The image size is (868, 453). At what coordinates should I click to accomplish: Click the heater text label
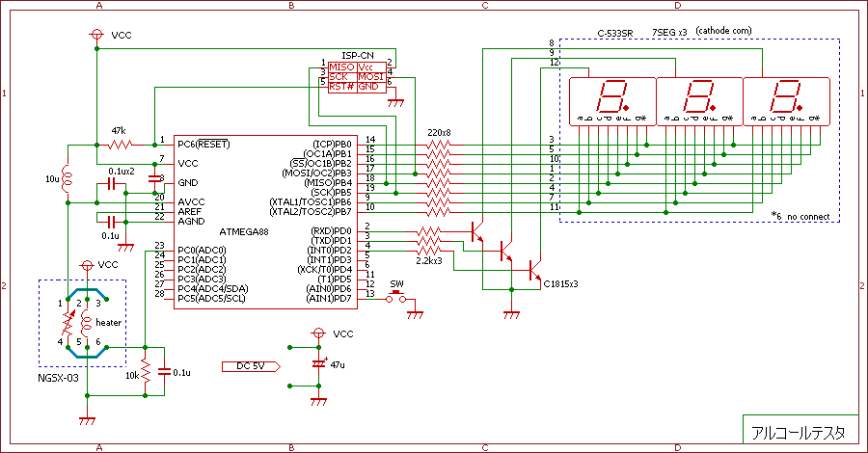coord(108,323)
